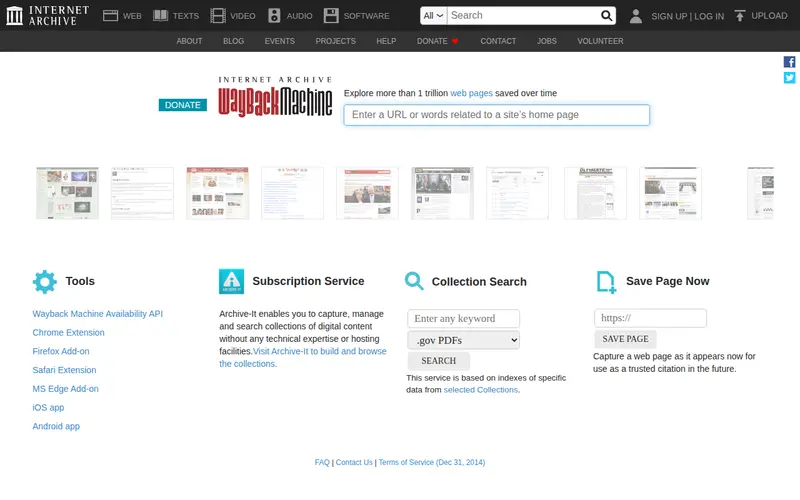This screenshot has height=500, width=800.
Task: Open the Software floppy-disk icon
Action: [x=331, y=15]
